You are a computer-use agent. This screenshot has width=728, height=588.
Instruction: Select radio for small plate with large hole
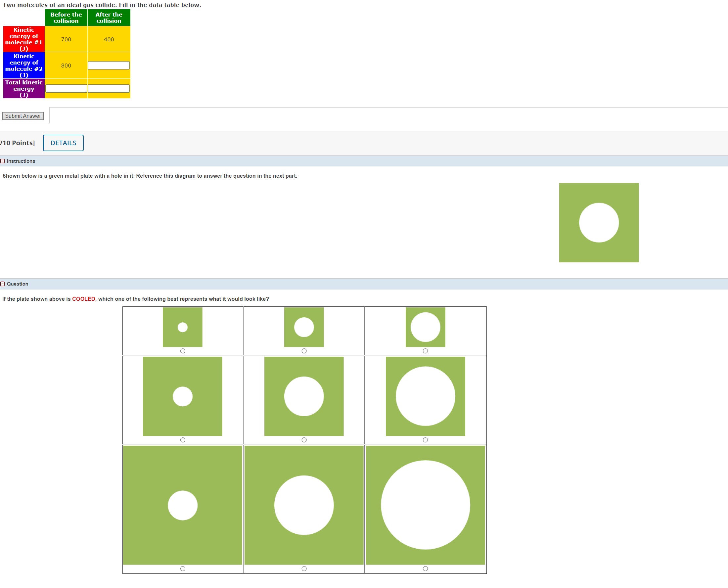click(x=425, y=351)
